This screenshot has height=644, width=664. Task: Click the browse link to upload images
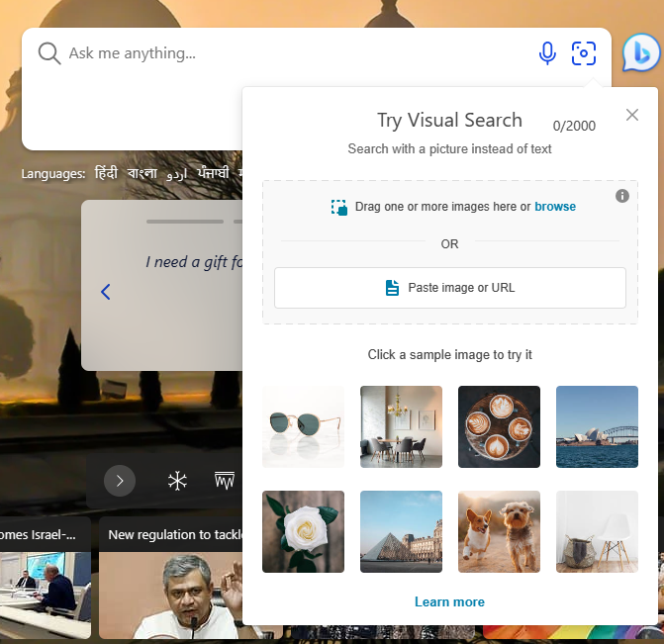pos(555,207)
